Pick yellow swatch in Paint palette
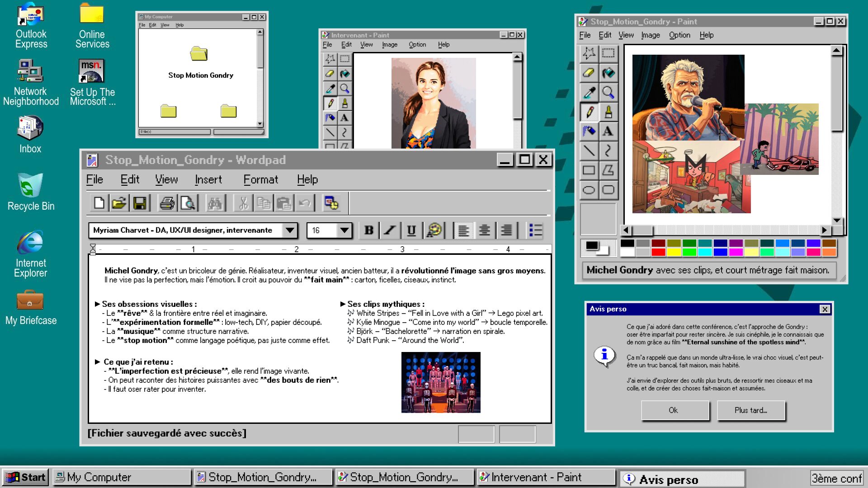This screenshot has width=868, height=488. click(674, 252)
